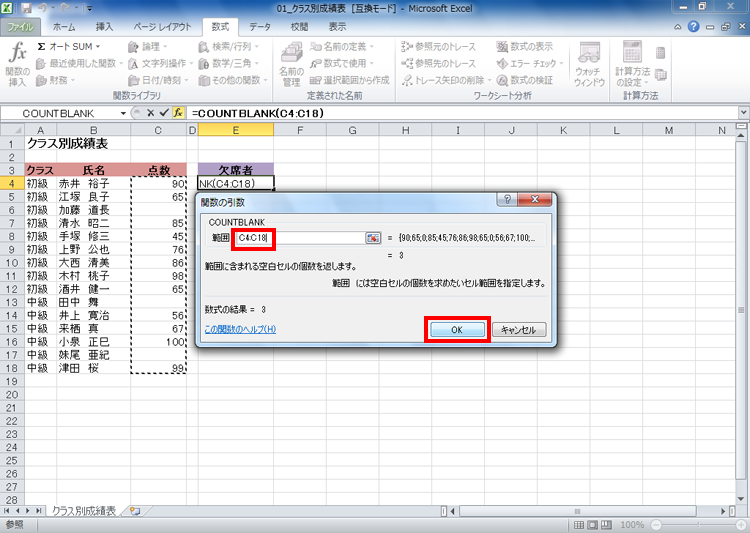Click Evaluate Formula (数式の検証)
This screenshot has height=533, width=750.
(x=524, y=80)
